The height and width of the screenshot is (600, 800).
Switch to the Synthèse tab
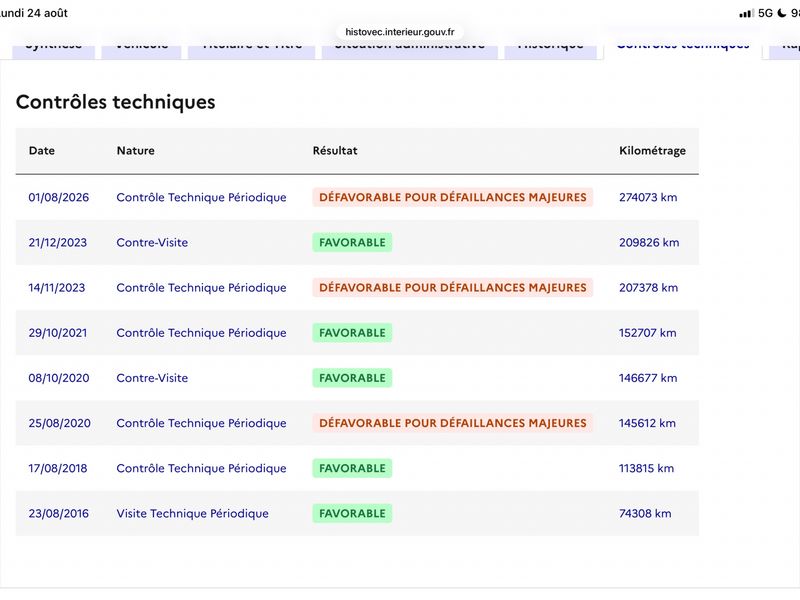click(54, 49)
